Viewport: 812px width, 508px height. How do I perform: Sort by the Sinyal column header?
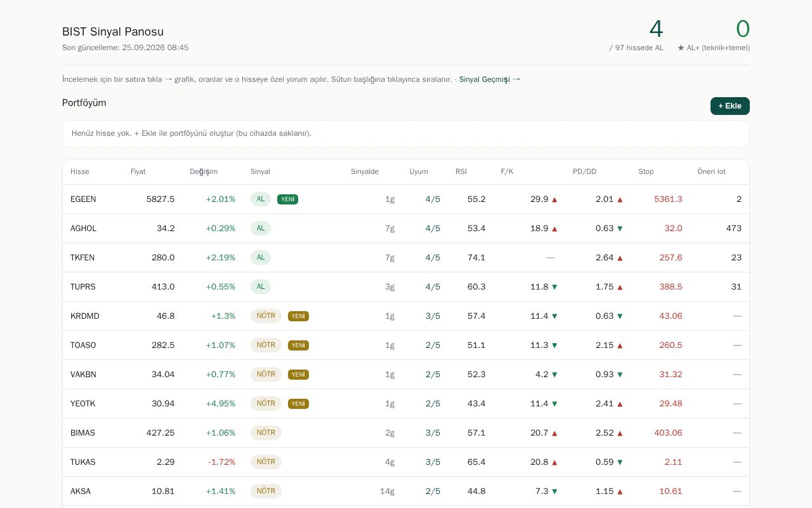click(x=260, y=171)
